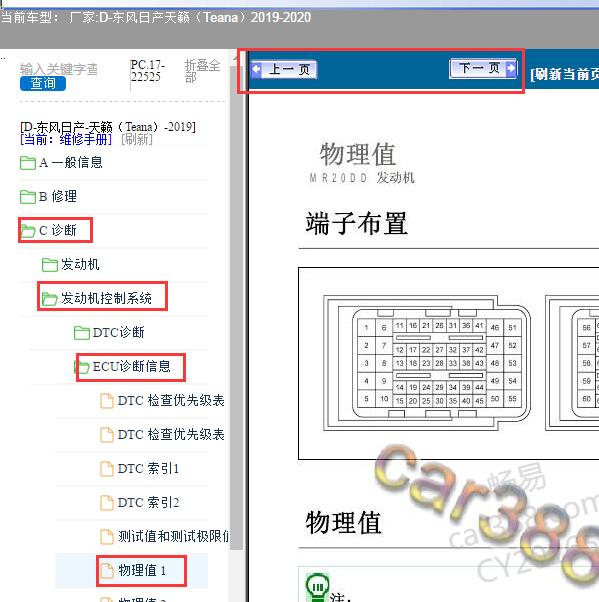Click open-folder icon beside C 诊断
Viewport: 599px width, 602px height.
pyautogui.click(x=28, y=231)
